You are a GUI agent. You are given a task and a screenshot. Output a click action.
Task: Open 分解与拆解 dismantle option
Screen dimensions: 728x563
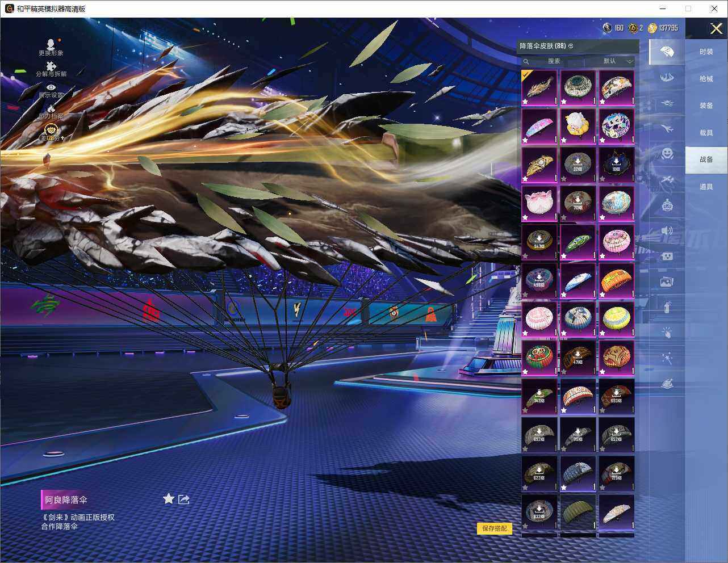click(x=51, y=69)
